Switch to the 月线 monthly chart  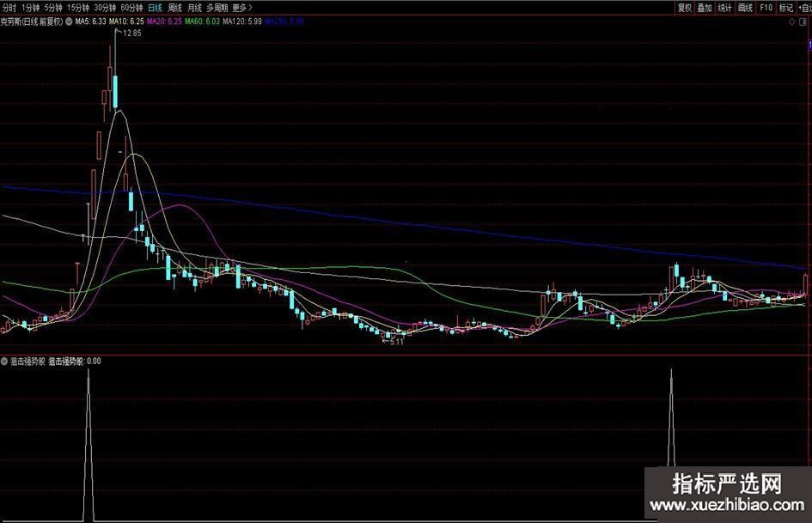194,8
